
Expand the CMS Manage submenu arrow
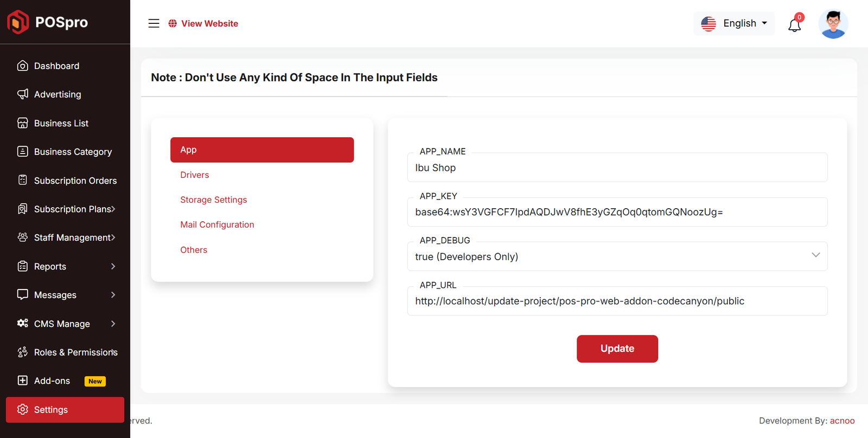113,324
